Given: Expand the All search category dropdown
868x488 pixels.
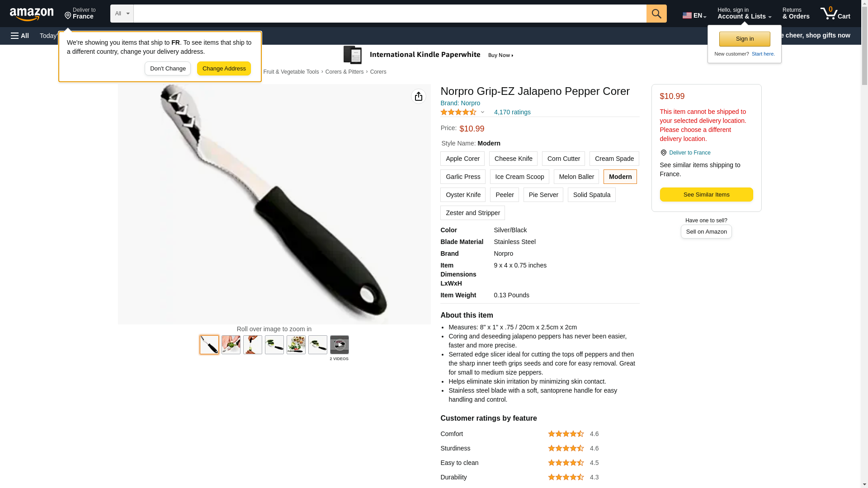Looking at the screenshot, I should click(122, 14).
